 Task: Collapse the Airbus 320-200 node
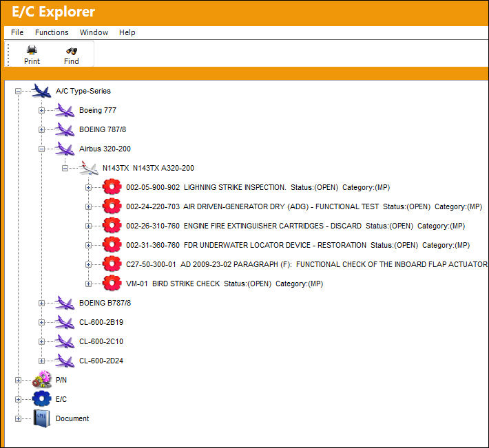tap(41, 149)
